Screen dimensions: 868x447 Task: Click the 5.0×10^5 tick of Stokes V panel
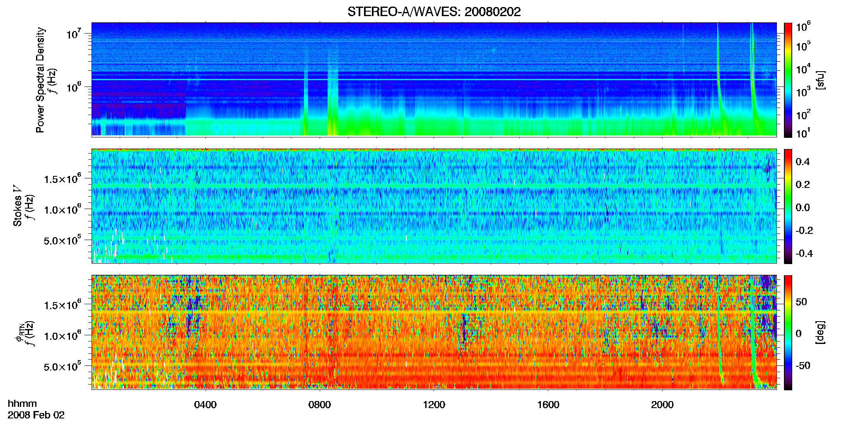pyautogui.click(x=63, y=240)
